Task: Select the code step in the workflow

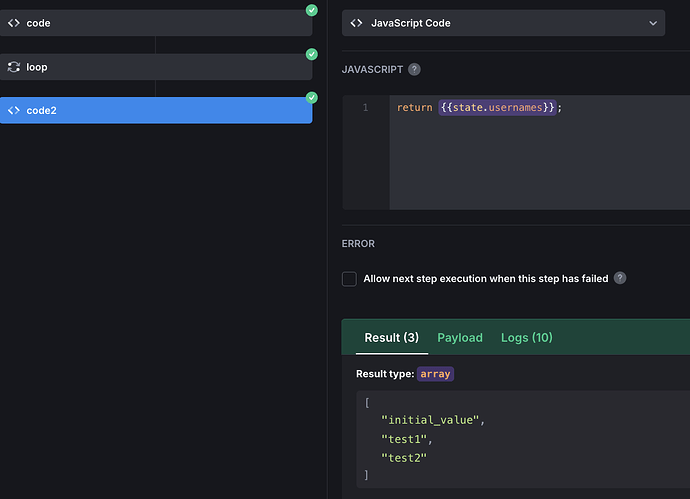Action: pyautogui.click(x=156, y=23)
